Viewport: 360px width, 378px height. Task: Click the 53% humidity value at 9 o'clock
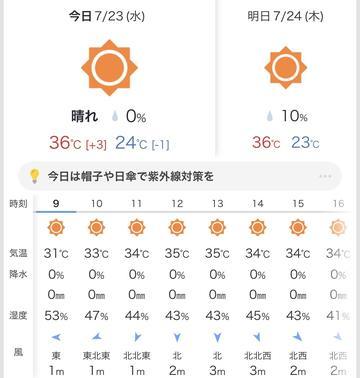56,316
